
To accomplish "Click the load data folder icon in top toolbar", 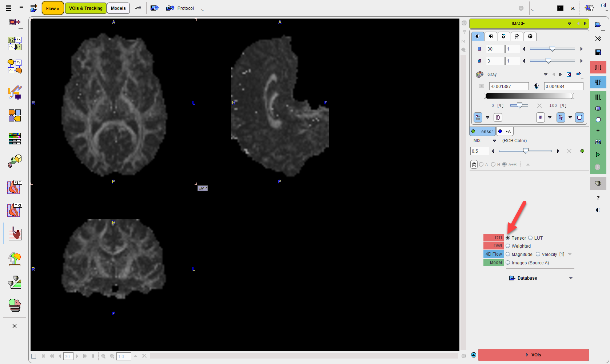I will point(33,8).
